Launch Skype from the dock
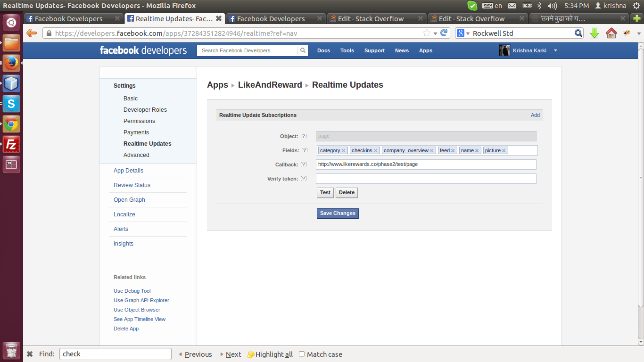The width and height of the screenshot is (644, 362). [x=11, y=104]
